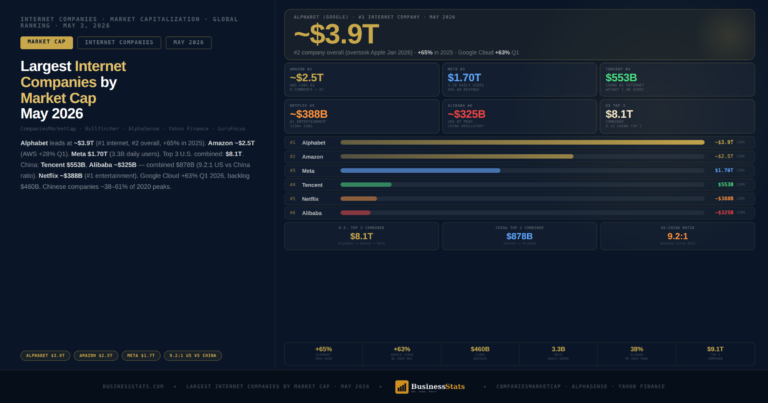
Task: Click the 'Largest Internet Companies by Market Cap' headline
Action: pos(73,90)
